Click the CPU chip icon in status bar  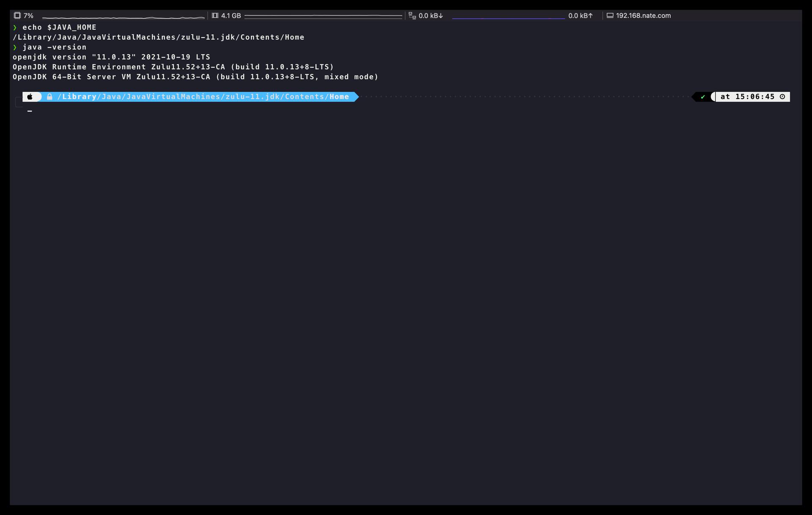[x=17, y=16]
